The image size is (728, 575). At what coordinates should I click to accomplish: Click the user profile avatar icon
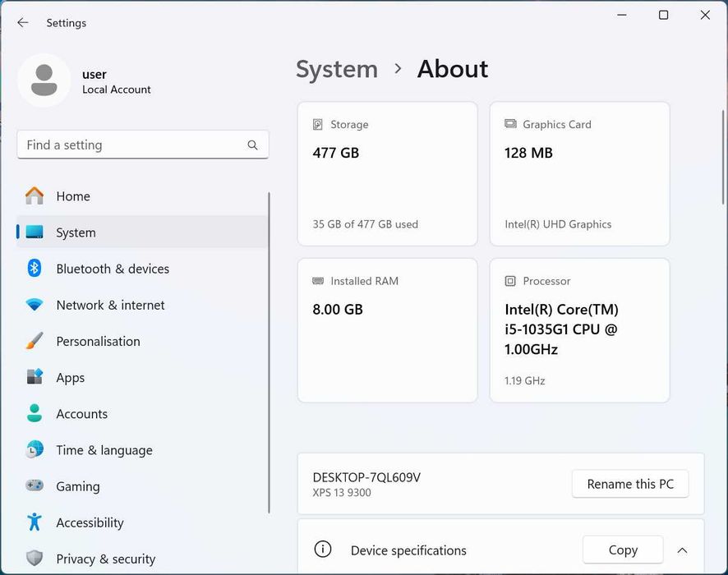point(44,80)
